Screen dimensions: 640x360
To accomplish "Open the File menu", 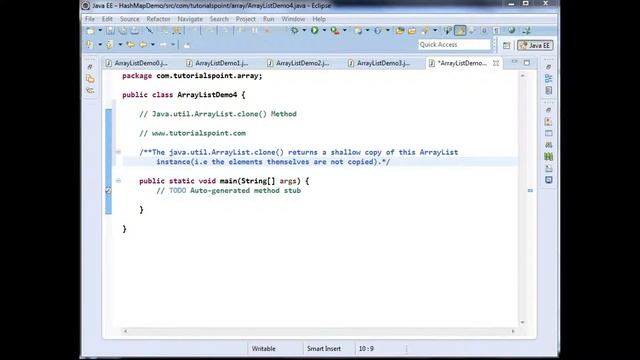I will (x=90, y=19).
